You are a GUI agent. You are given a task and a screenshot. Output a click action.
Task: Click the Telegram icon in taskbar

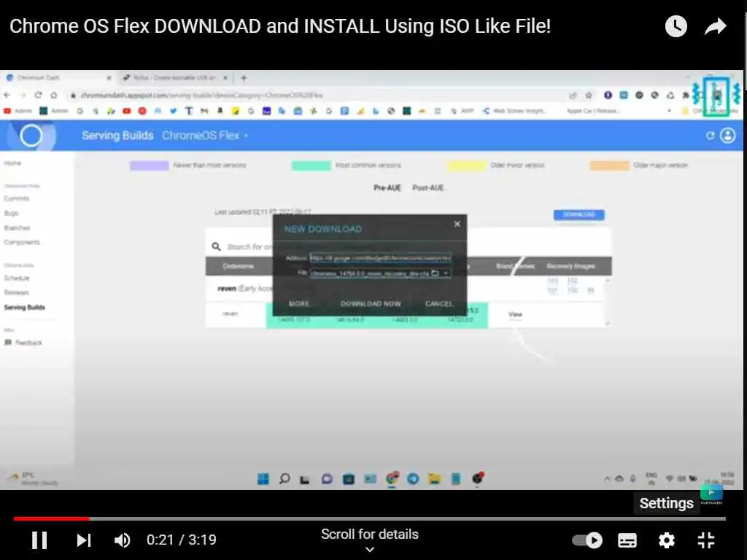413,478
